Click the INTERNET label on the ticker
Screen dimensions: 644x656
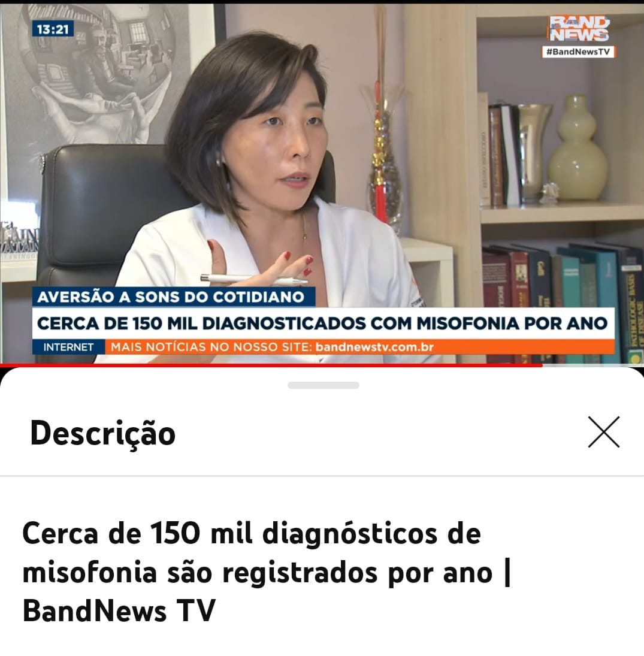click(69, 347)
